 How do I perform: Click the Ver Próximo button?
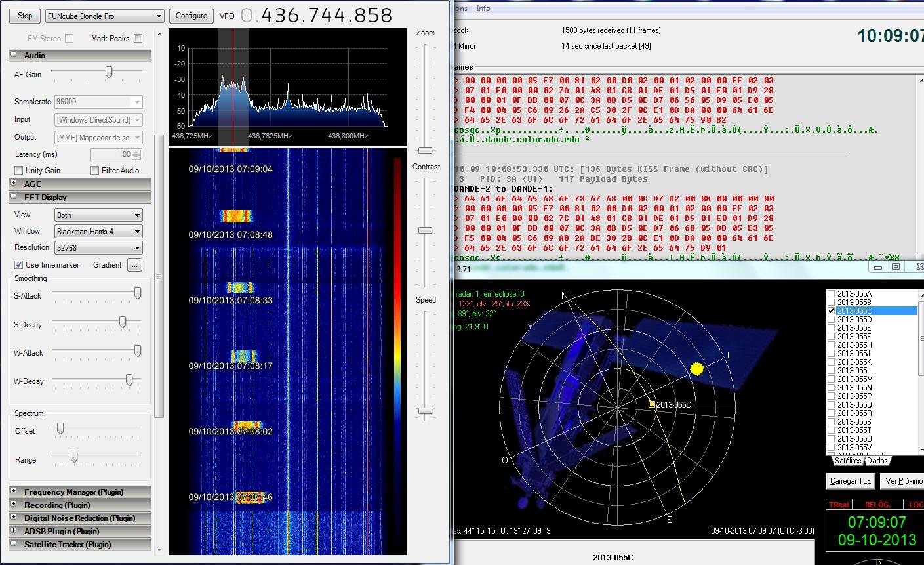point(904,481)
